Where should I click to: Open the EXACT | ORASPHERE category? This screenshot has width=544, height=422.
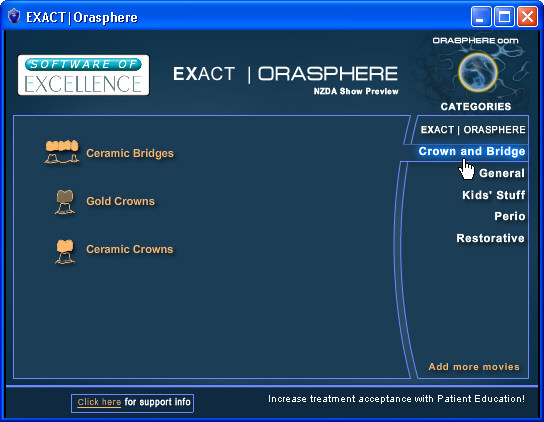(473, 130)
